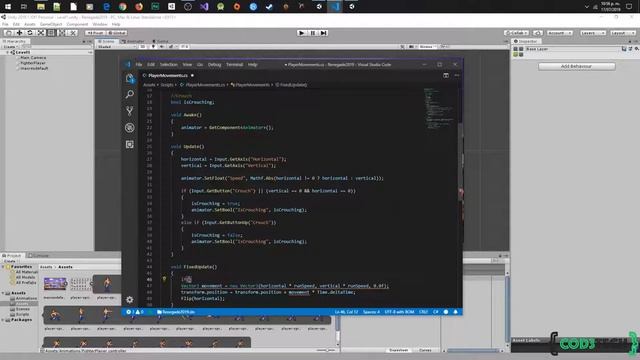Image resolution: width=640 pixels, height=360 pixels.
Task: Open Shaded draw mode dropdown in Scene view
Action: (116, 47)
